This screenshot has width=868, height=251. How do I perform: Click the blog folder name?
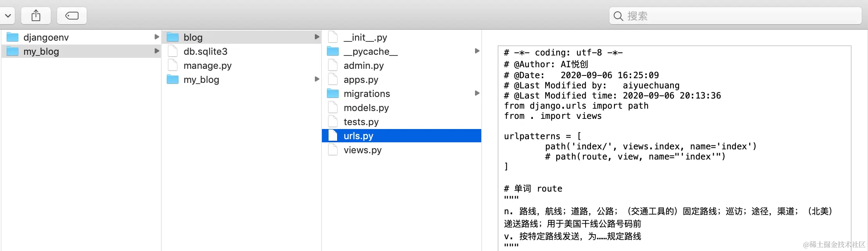[193, 38]
